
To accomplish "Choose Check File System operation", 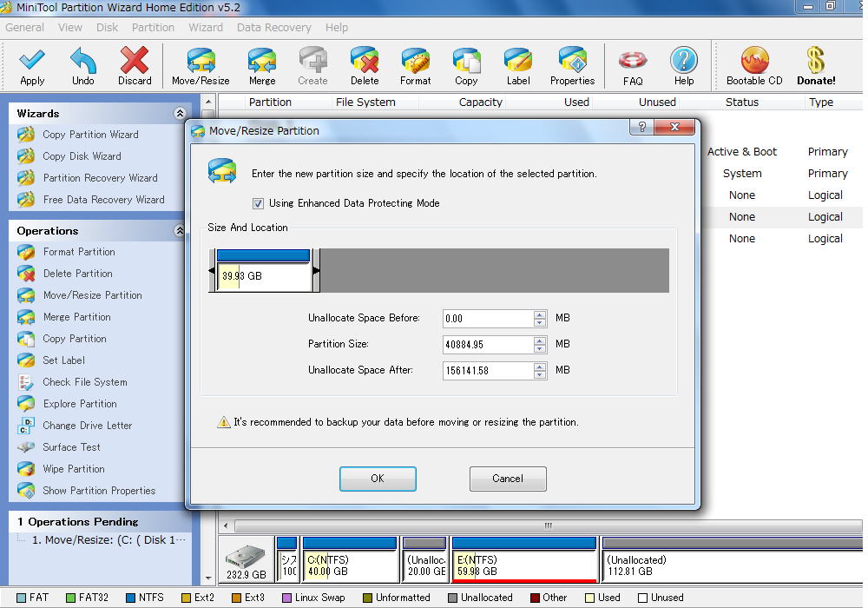I will [85, 382].
